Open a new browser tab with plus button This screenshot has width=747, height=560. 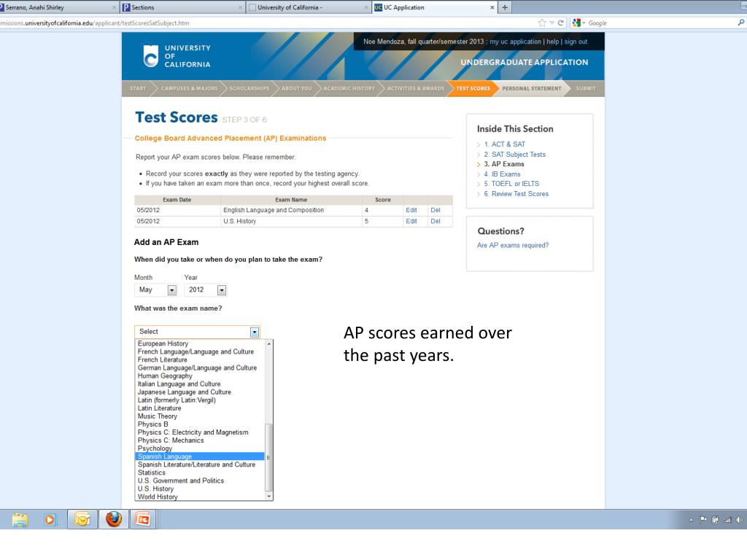(x=505, y=7)
